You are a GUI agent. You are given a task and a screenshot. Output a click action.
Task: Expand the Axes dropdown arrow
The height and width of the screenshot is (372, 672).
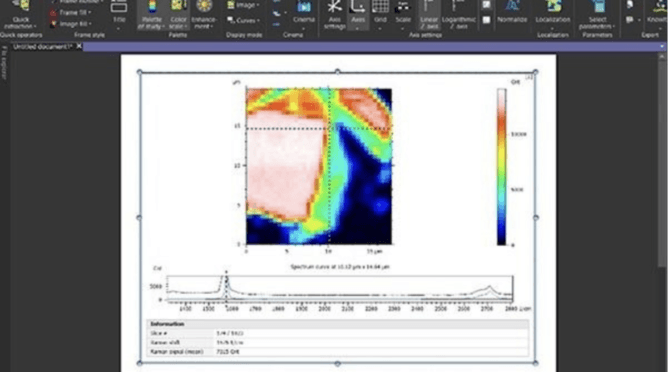click(358, 28)
